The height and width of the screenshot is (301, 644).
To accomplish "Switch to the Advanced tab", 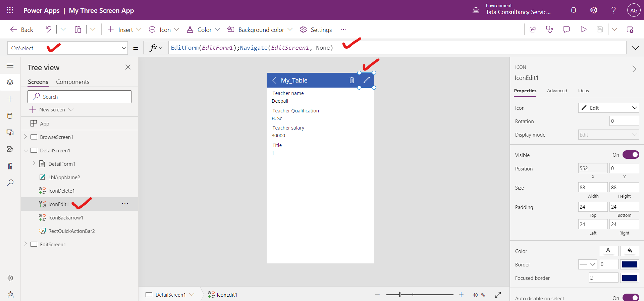I will point(557,91).
